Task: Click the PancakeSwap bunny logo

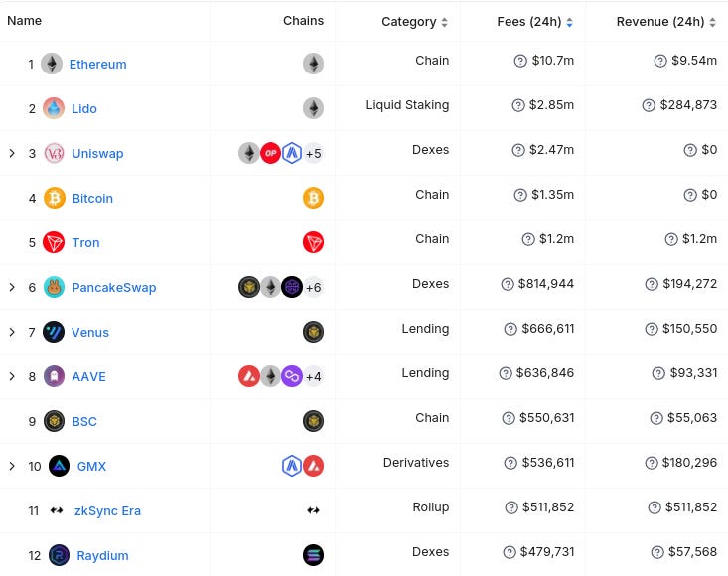Action: click(x=54, y=287)
